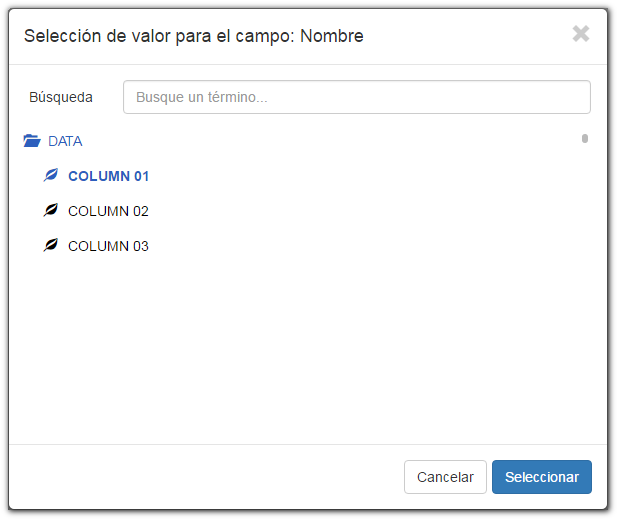Click the blue leaf icon for COLUMN 01
This screenshot has width=617, height=519.
pyautogui.click(x=51, y=175)
